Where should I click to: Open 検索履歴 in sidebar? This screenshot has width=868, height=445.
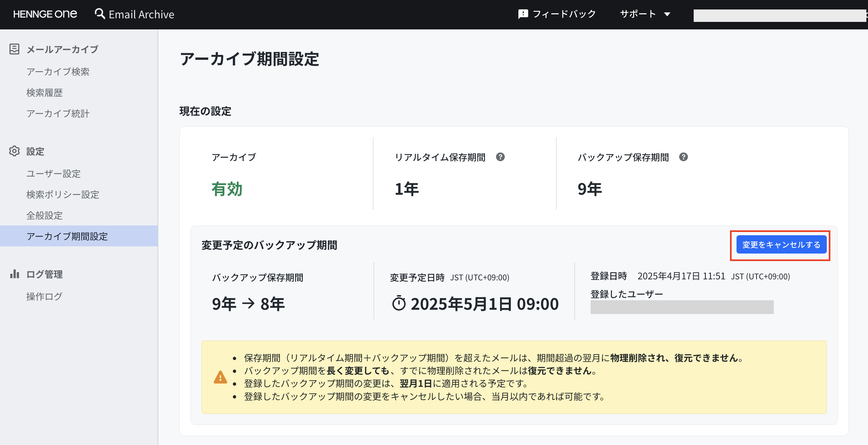coord(44,92)
